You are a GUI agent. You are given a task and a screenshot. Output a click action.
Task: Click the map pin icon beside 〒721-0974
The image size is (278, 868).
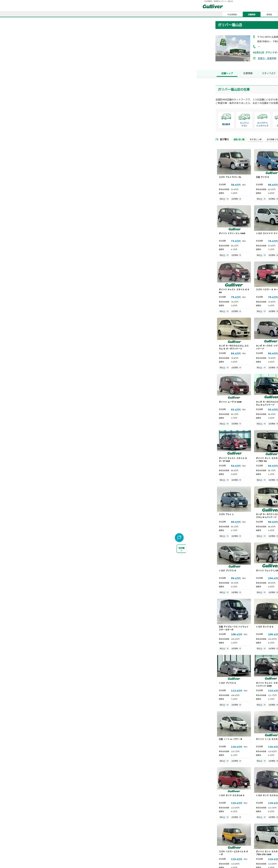coord(254,37)
